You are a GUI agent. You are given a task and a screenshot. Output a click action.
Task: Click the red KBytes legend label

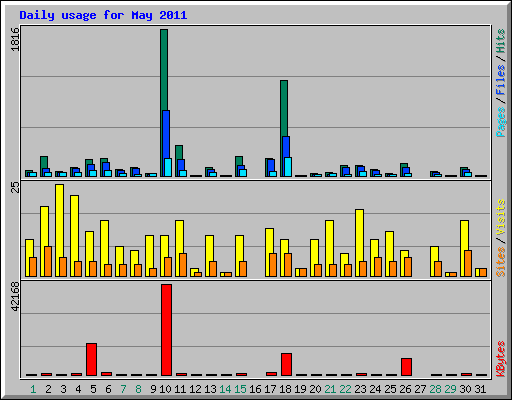point(500,359)
